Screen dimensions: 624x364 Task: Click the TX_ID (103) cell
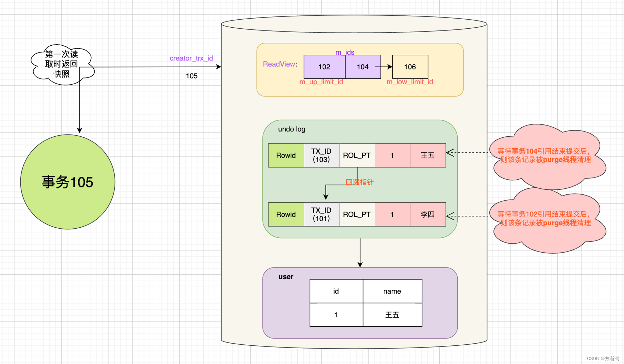321,155
